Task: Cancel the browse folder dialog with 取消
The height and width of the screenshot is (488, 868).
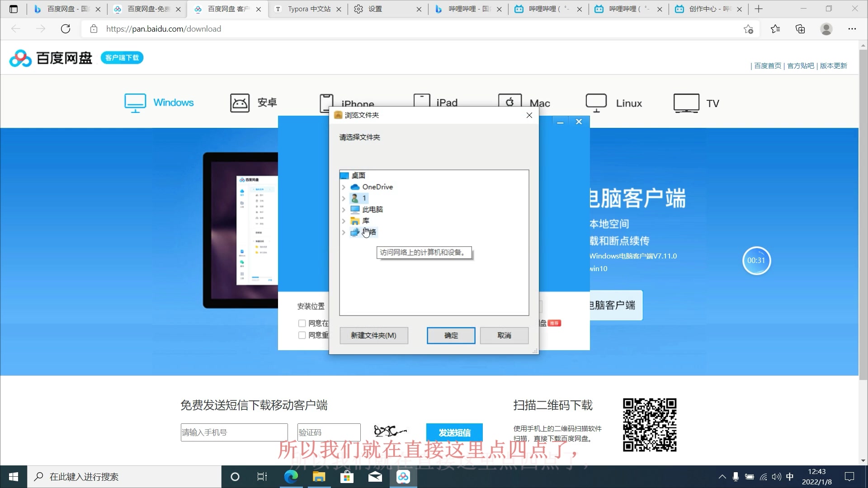Action: click(x=504, y=335)
